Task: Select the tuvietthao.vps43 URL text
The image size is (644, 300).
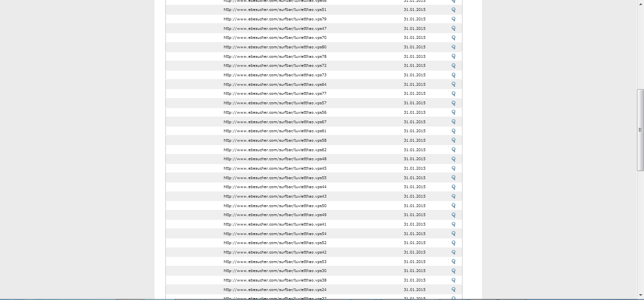Action: 275,196
